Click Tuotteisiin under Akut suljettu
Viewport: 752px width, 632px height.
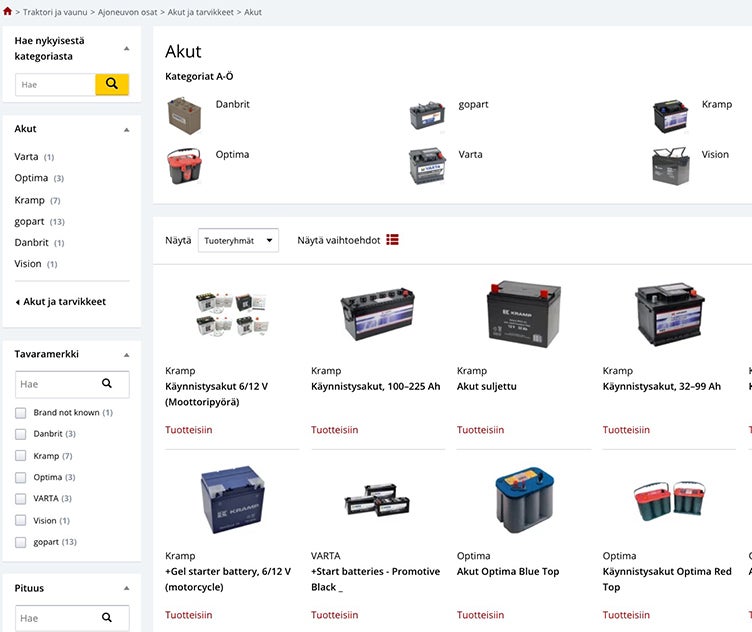click(480, 430)
